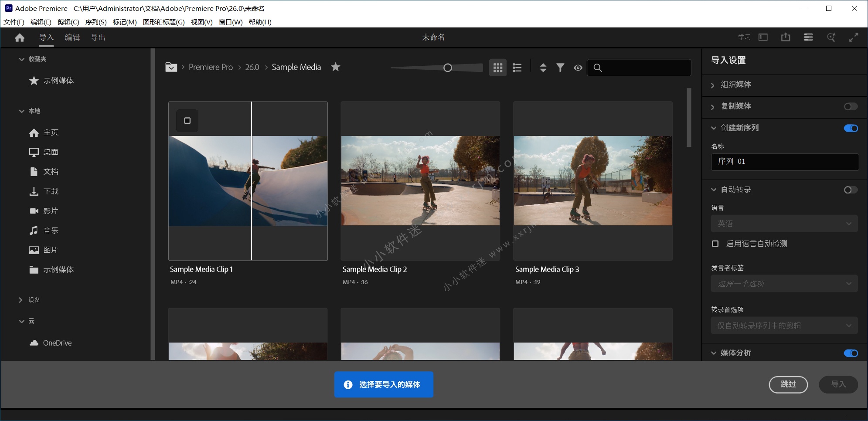868x421 pixels.
Task: Switch to grid view of media
Action: tap(497, 68)
